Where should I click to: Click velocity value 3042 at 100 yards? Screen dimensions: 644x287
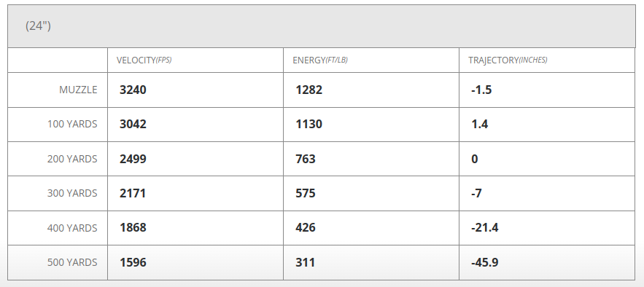[133, 125]
